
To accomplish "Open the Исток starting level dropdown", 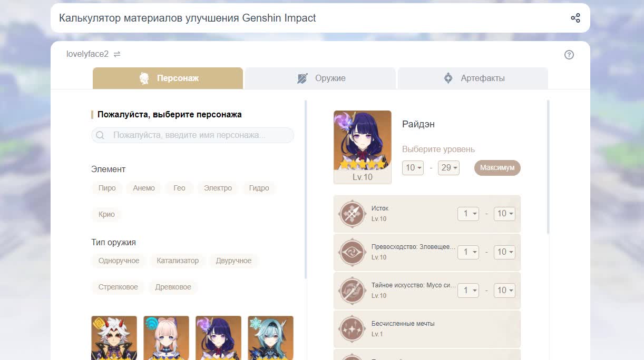I will (x=468, y=214).
